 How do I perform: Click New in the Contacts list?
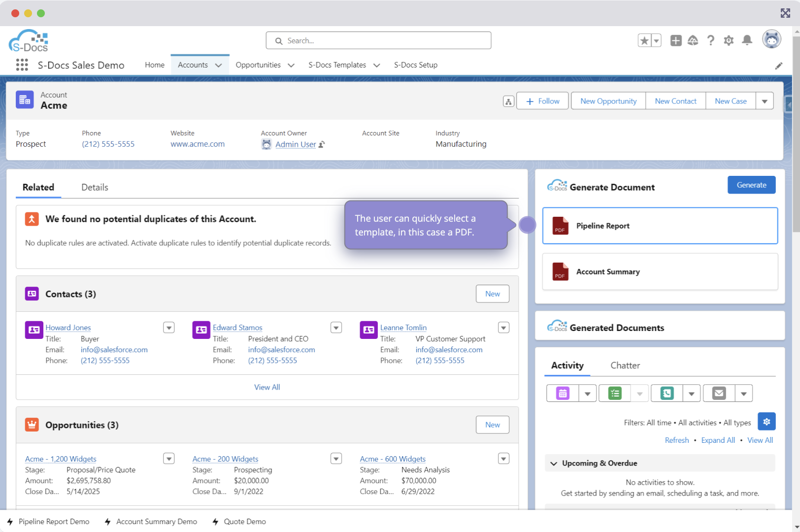point(493,294)
